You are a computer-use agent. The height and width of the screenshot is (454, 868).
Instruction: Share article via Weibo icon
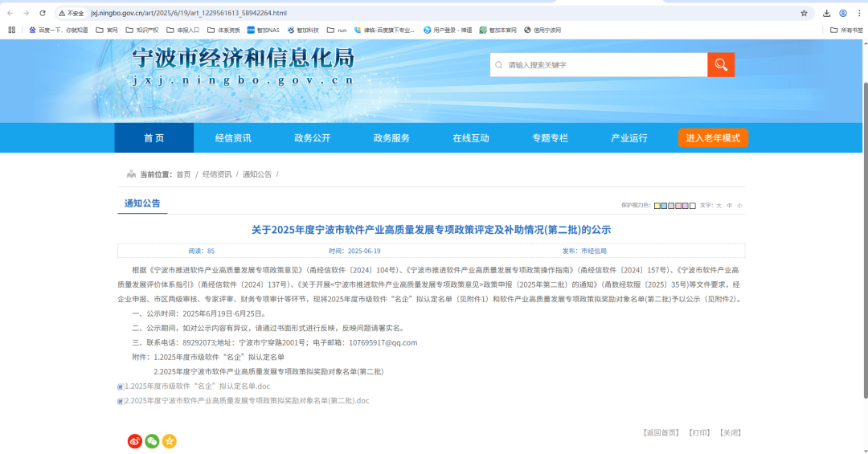[x=134, y=441]
